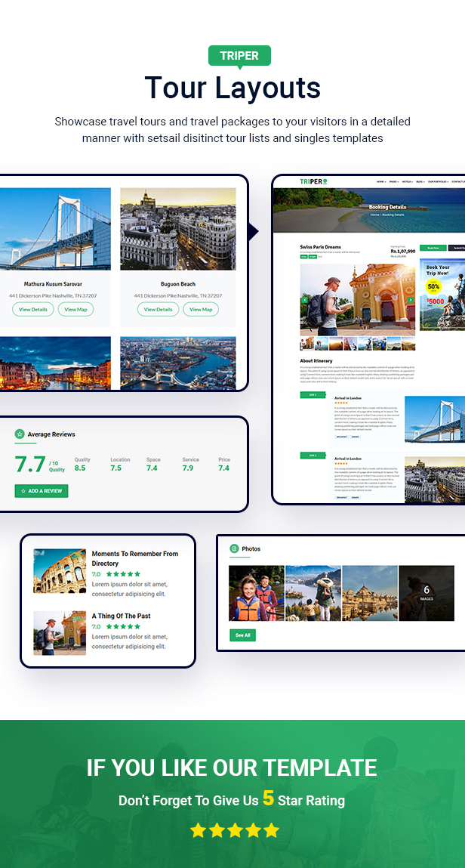
Task: Click View Details for Mathura Kusum Sarovar
Action: coord(33,309)
